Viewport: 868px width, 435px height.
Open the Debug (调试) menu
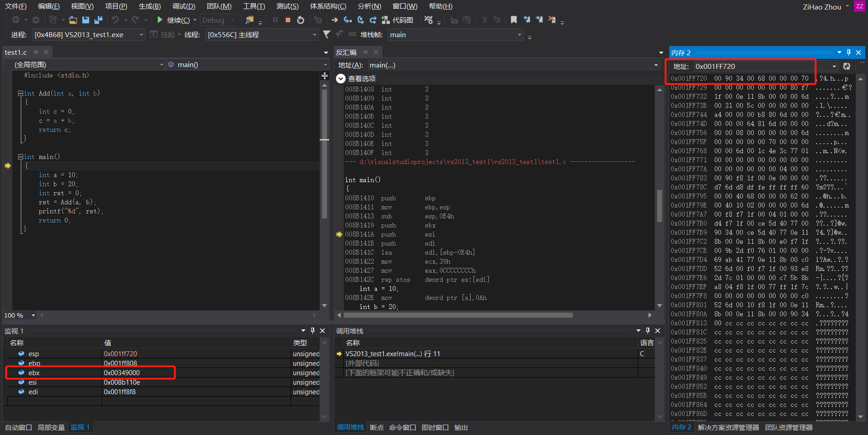coord(184,6)
